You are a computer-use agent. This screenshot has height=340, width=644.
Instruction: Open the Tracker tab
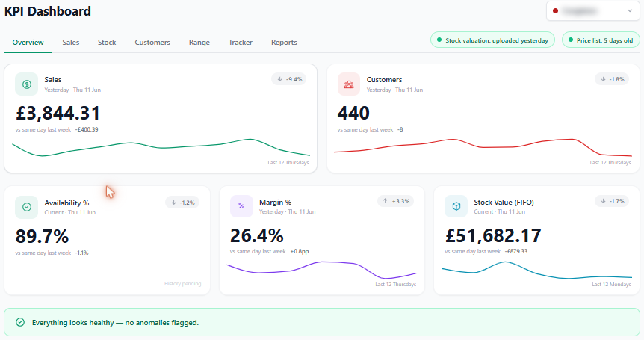pyautogui.click(x=241, y=43)
